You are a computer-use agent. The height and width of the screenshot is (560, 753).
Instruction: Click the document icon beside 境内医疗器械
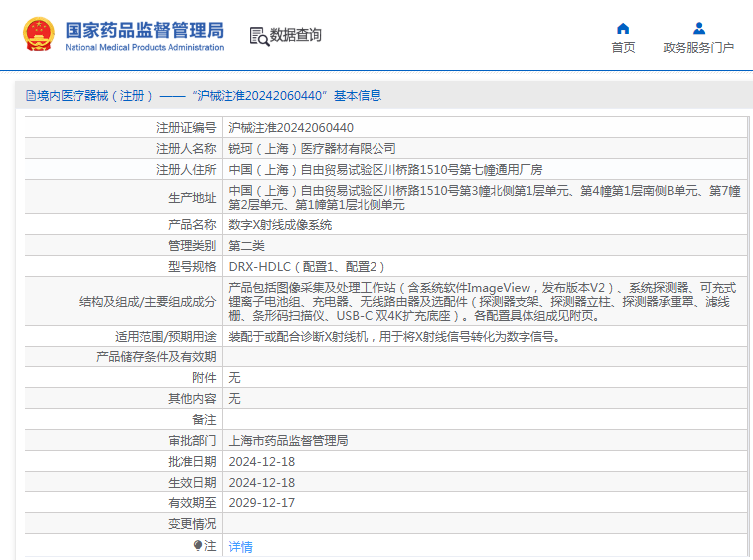pos(31,96)
